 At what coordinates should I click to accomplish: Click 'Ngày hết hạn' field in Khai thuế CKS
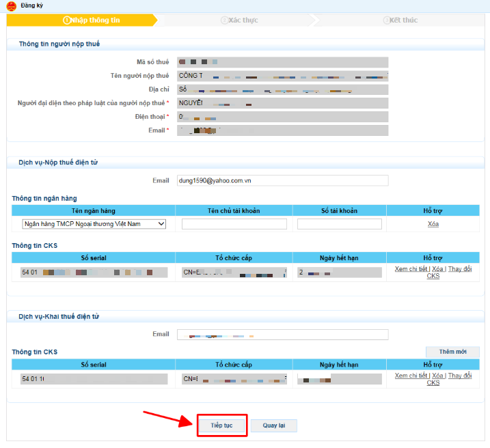[x=340, y=379]
